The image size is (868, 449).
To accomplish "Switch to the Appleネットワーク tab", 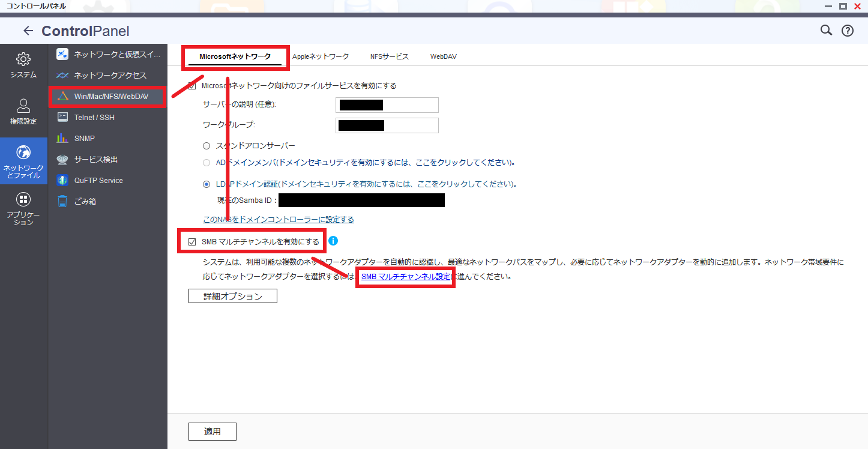I will tap(321, 56).
